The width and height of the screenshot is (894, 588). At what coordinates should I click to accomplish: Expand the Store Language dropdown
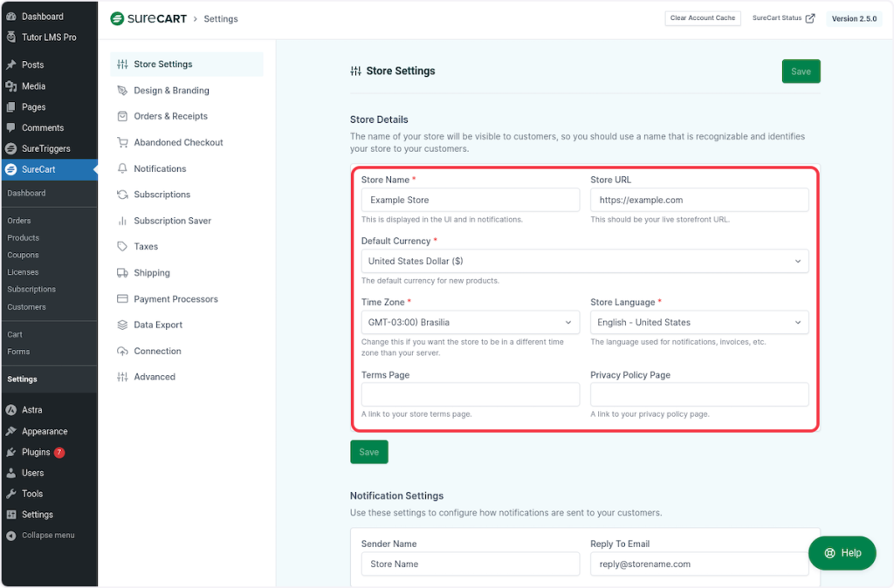point(698,323)
